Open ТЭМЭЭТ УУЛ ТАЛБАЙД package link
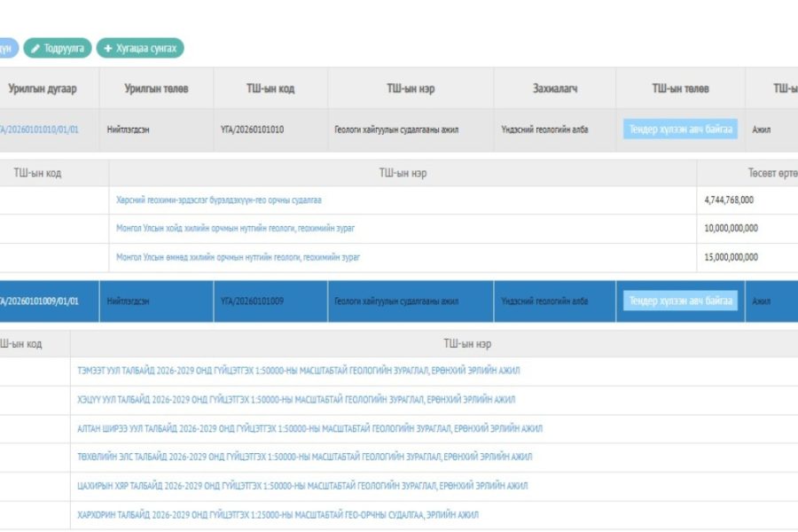Viewport: 798px width, 532px height. pyautogui.click(x=298, y=371)
